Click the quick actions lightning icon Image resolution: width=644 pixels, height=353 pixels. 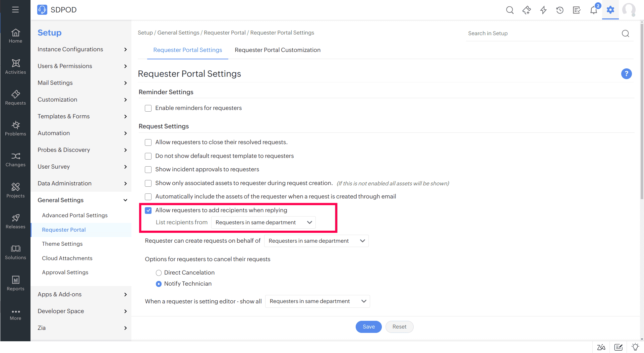(543, 10)
